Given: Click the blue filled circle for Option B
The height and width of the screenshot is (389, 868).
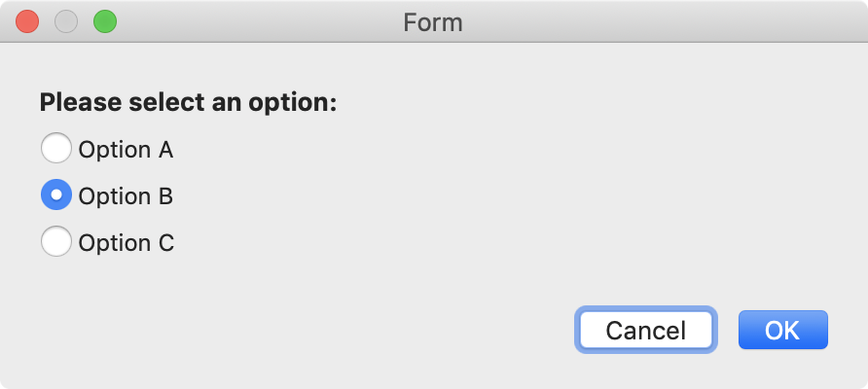Looking at the screenshot, I should click(x=55, y=194).
